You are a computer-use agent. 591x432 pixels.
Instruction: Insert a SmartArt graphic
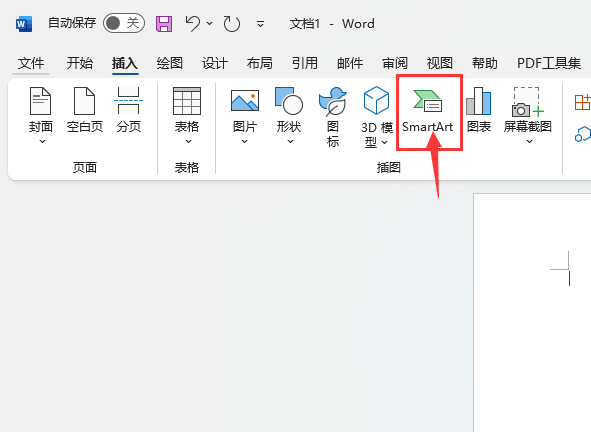point(427,111)
